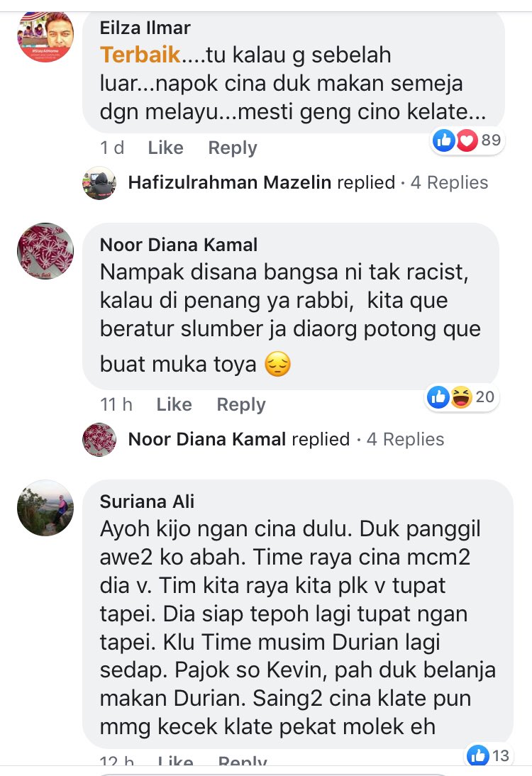The image size is (532, 776).
Task: Click the thumbs-up reaction with 13 count
Action: tap(478, 755)
